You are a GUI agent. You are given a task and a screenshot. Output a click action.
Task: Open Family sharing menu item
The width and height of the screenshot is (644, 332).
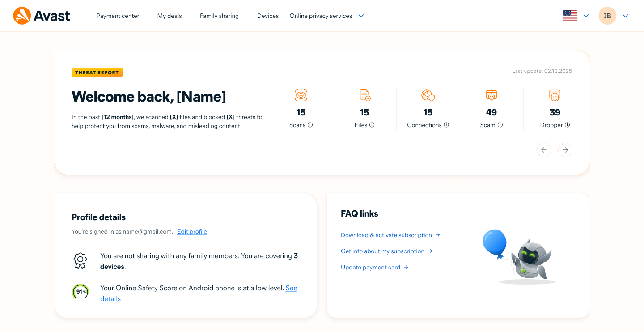pos(219,16)
